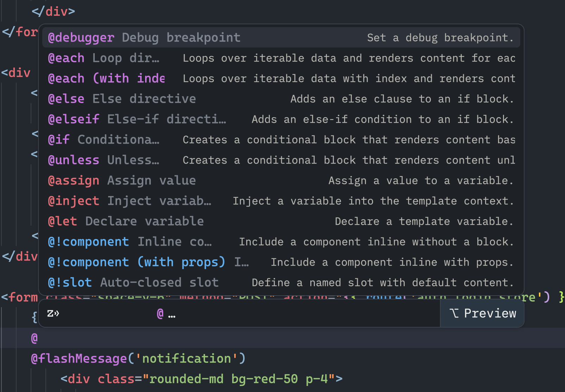Select the @unless completion suggestion
The width and height of the screenshot is (565, 392).
[281, 160]
